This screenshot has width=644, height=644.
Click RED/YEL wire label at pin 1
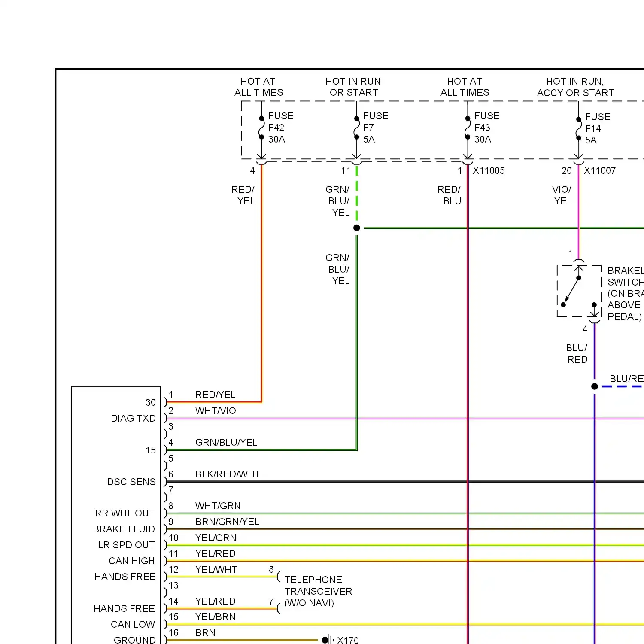click(216, 395)
